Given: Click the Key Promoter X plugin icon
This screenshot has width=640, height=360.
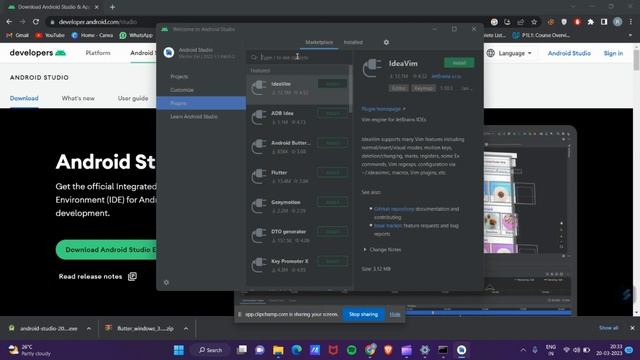Looking at the screenshot, I should coord(259,265).
